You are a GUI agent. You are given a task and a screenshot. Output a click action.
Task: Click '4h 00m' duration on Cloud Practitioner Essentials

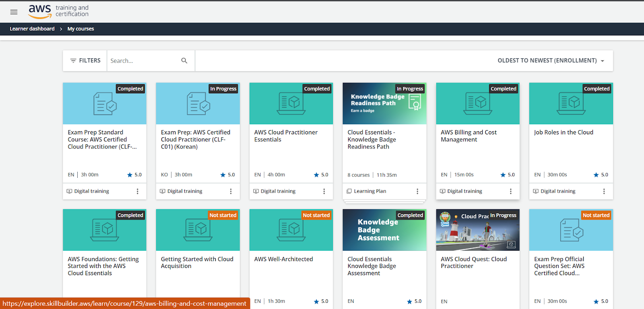click(x=277, y=175)
